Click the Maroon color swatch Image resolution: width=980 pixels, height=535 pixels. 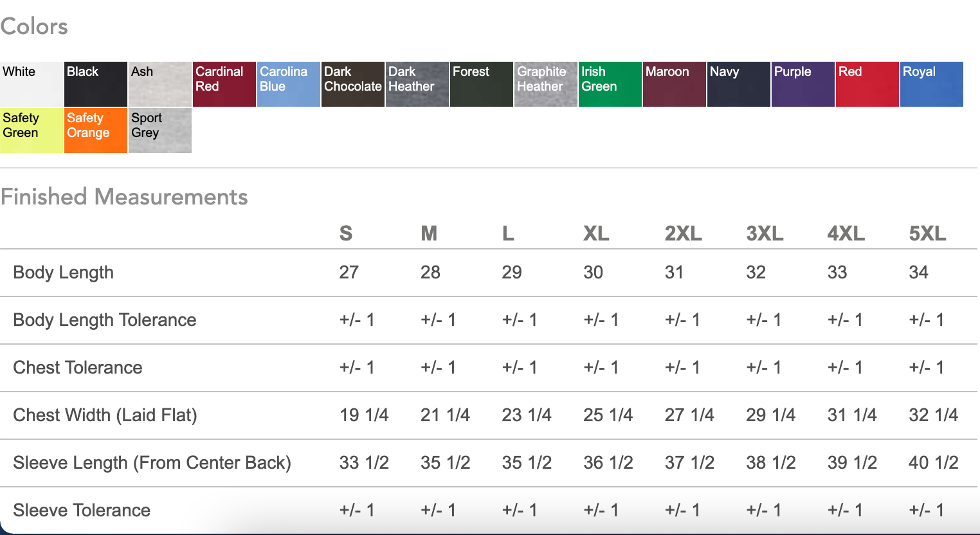coord(675,84)
